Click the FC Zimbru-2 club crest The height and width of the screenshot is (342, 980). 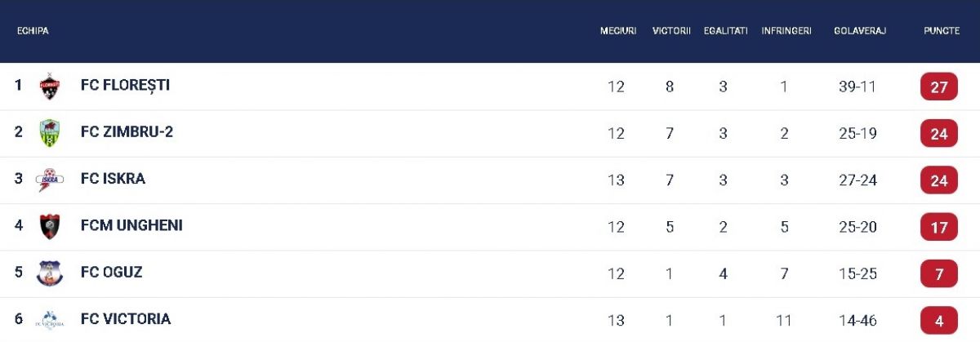(x=50, y=133)
